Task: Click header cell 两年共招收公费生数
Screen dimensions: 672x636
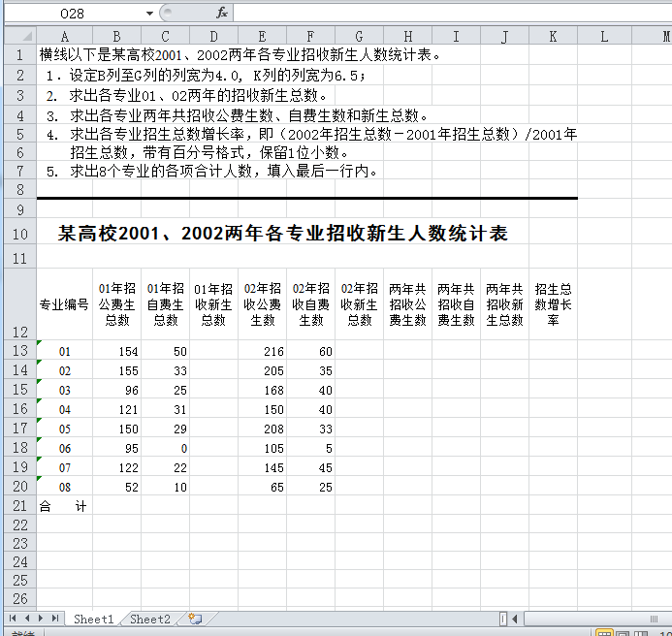Action: [407, 304]
